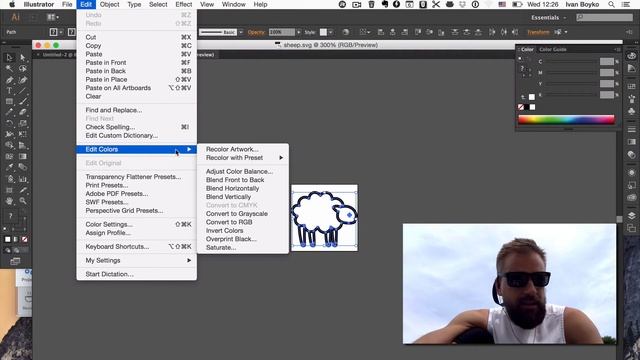
Task: Open the Swatches panel dock icon
Action: point(631,86)
